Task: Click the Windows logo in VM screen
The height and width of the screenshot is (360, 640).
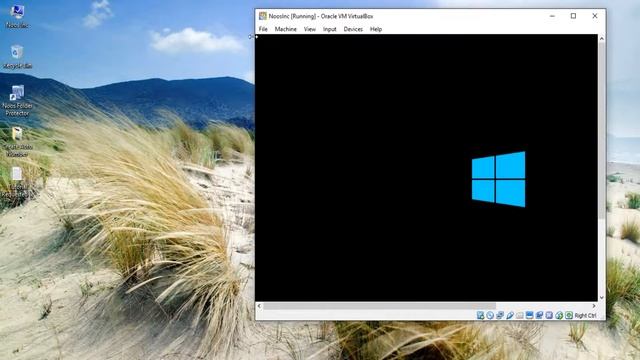Action: tap(498, 179)
